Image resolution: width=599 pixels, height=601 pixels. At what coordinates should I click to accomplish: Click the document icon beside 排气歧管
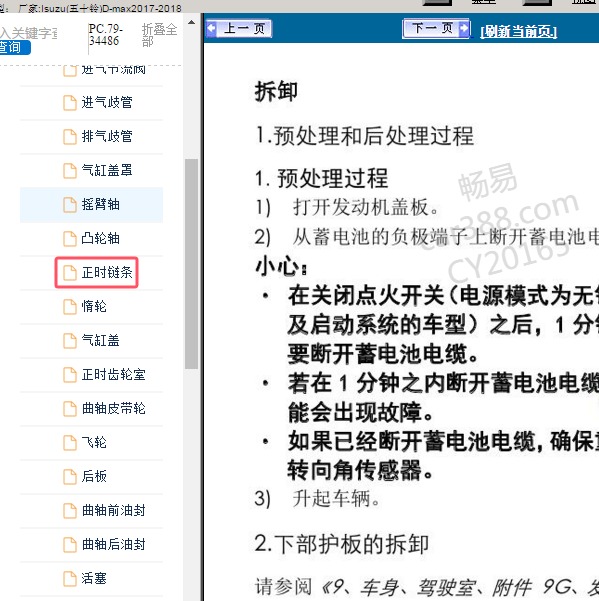[70, 137]
